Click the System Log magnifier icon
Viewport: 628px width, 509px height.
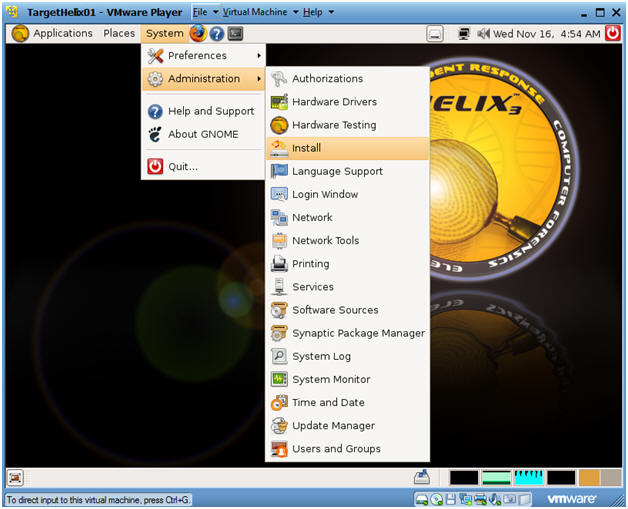point(279,356)
